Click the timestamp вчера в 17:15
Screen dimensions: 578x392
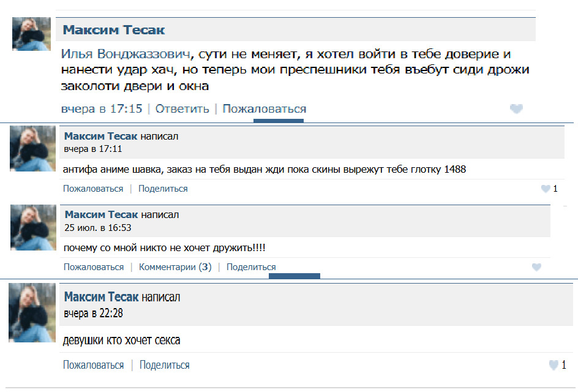coord(102,109)
